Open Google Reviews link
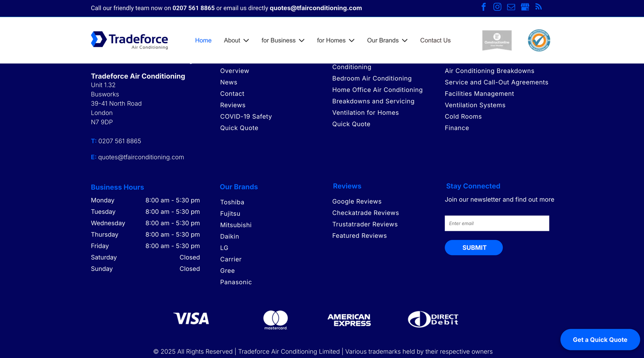644x358 pixels. tap(357, 202)
